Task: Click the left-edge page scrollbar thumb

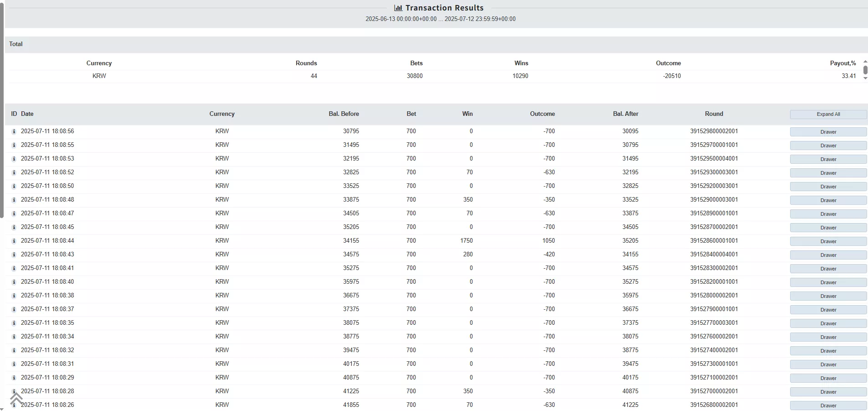Action: click(2, 109)
